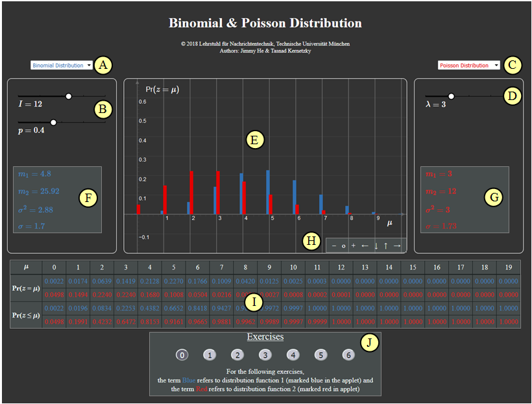Click the zoom out minus icon on graph

(x=333, y=246)
